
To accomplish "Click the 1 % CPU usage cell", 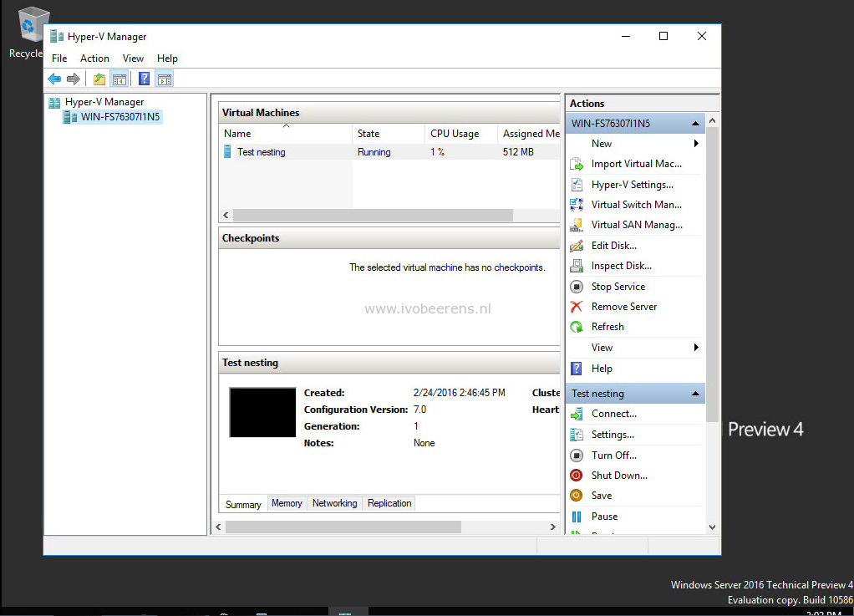I will pos(437,152).
